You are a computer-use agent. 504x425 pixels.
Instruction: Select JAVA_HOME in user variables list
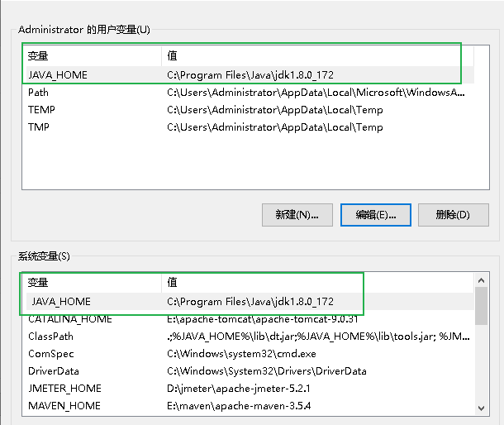pyautogui.click(x=250, y=75)
